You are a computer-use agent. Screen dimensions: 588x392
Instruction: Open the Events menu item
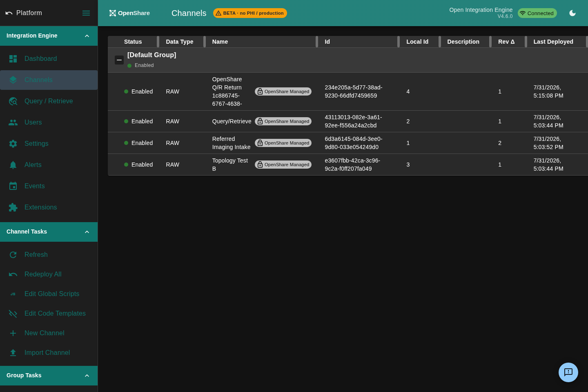pyautogui.click(x=49, y=186)
